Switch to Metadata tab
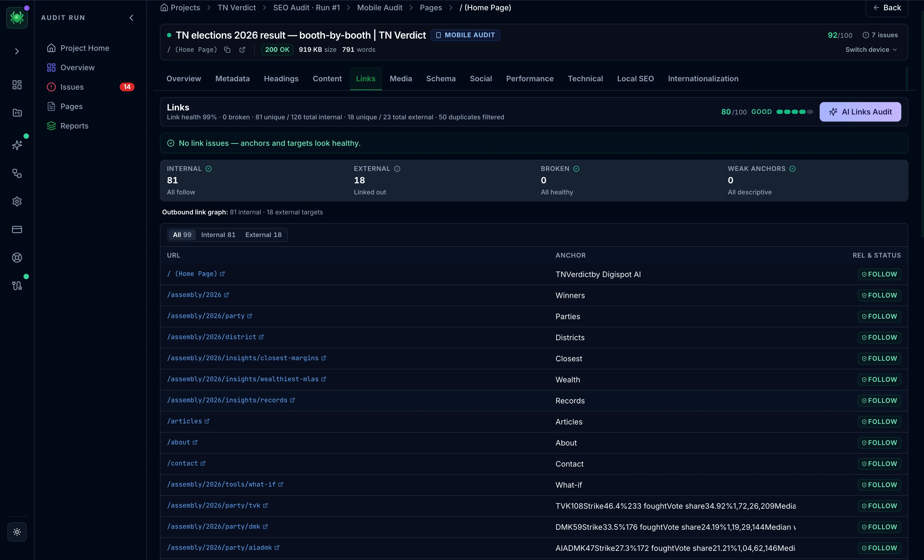Screen dimensions: 924x560 (233, 79)
